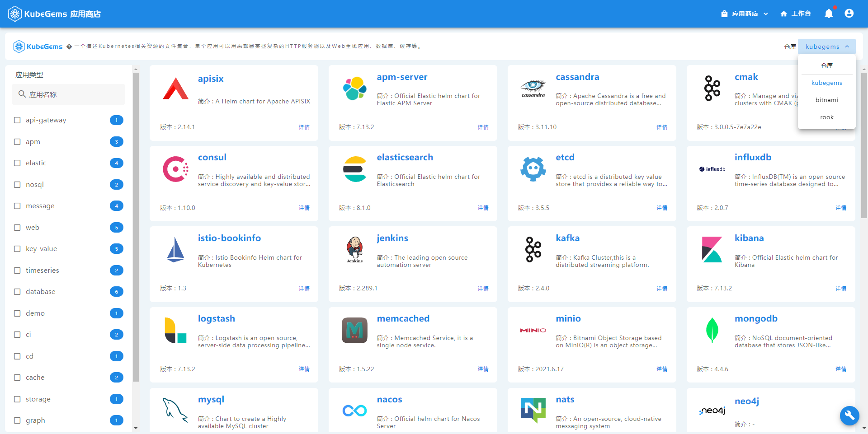
Task: Click the apisix red logo icon
Action: 175,89
